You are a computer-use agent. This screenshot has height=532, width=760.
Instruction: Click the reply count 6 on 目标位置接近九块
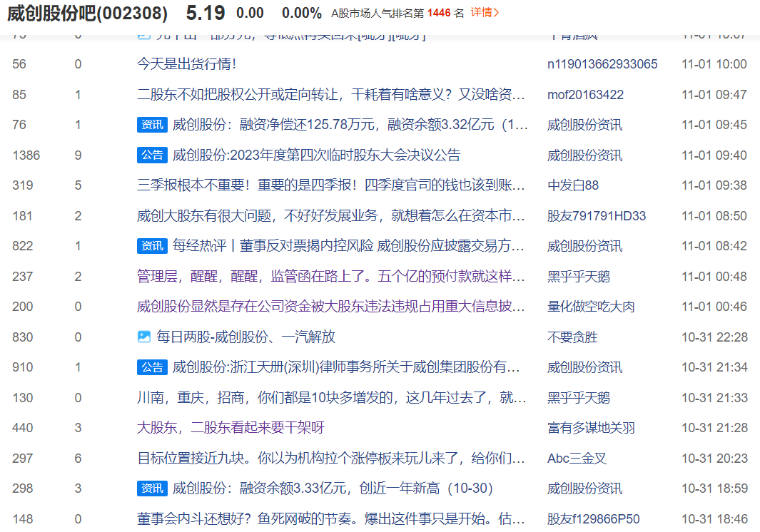pyautogui.click(x=78, y=459)
